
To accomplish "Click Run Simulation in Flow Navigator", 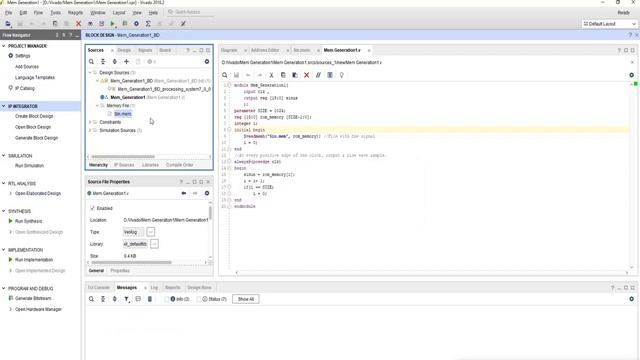I will [29, 166].
